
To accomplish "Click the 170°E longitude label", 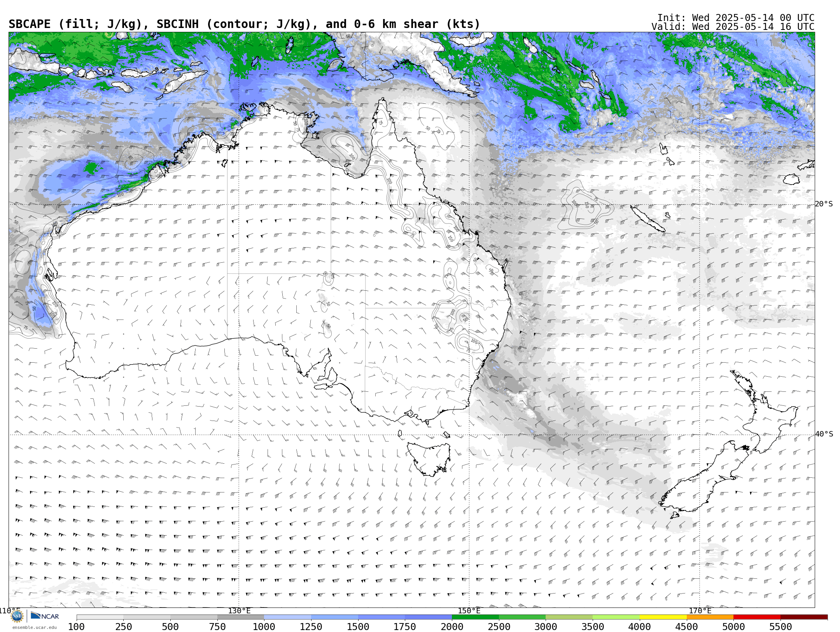I will pyautogui.click(x=700, y=611).
